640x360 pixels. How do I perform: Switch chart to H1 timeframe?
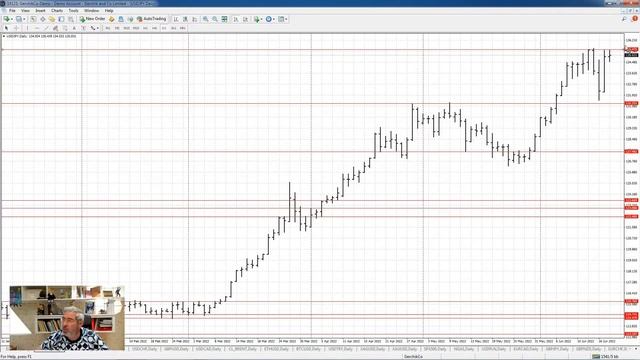click(145, 28)
